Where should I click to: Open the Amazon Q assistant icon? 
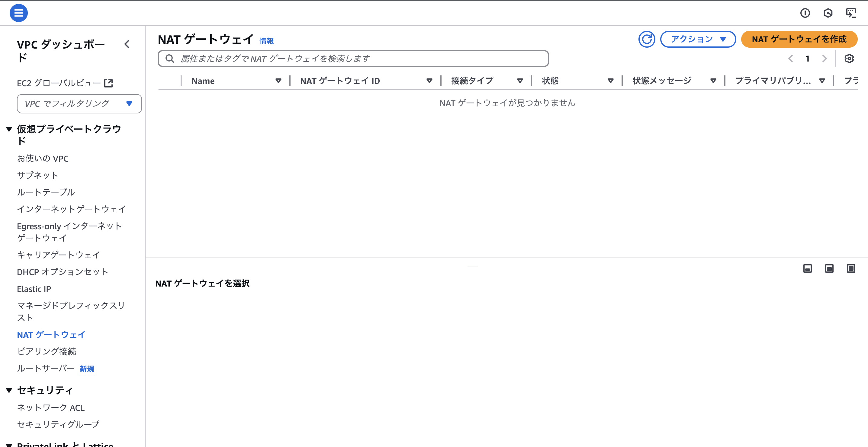pos(828,13)
